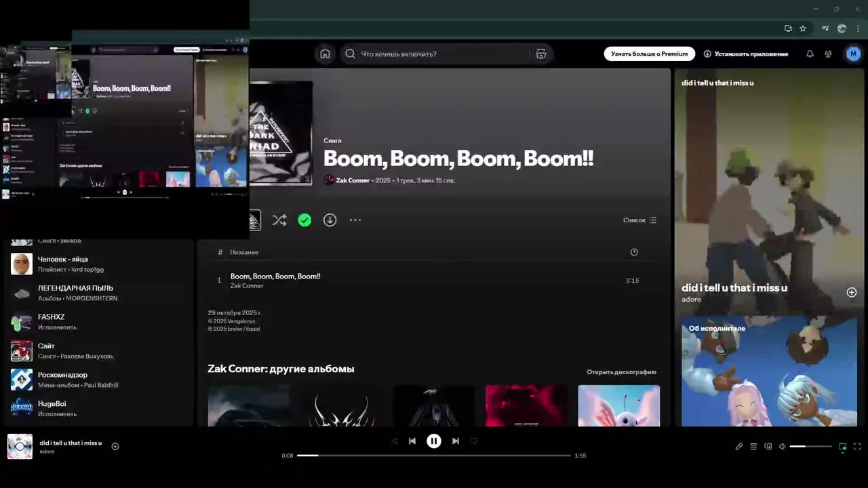This screenshot has width=868, height=488.
Task: Open Роскомнадзор mini-album in library
Action: pyautogui.click(x=98, y=380)
